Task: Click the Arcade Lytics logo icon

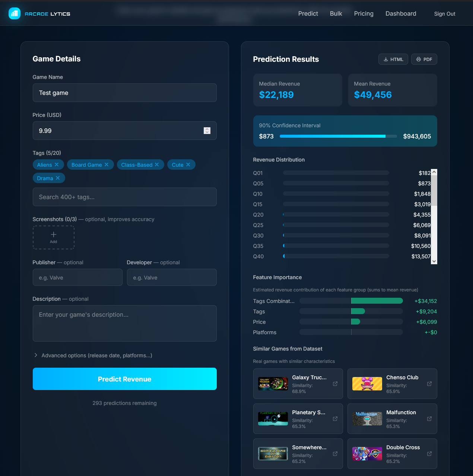Action: (15, 13)
